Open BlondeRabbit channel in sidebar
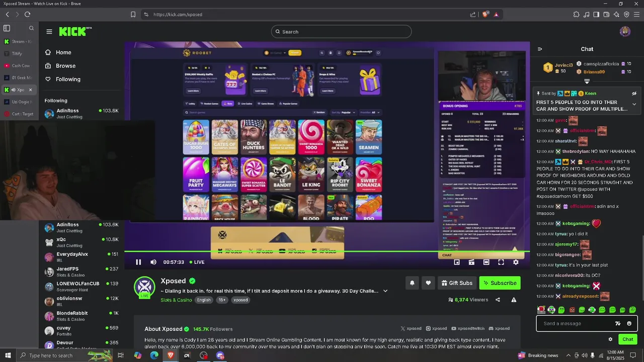 tap(82, 316)
